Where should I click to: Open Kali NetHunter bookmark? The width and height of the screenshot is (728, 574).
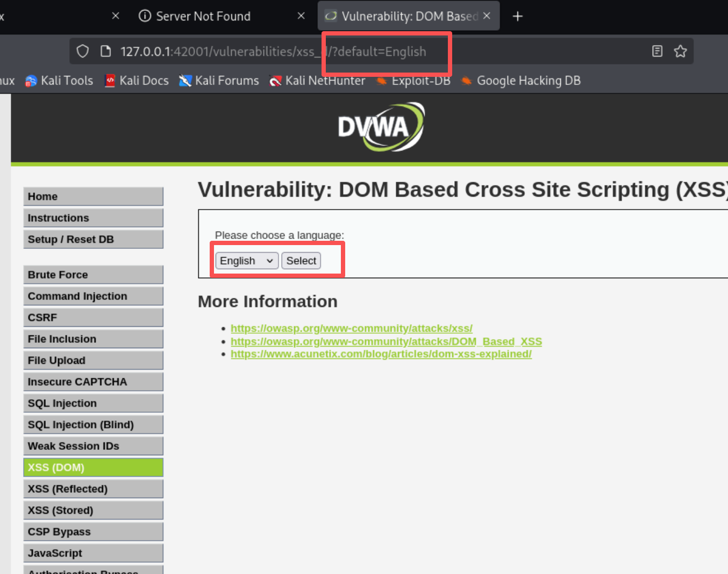coord(317,81)
